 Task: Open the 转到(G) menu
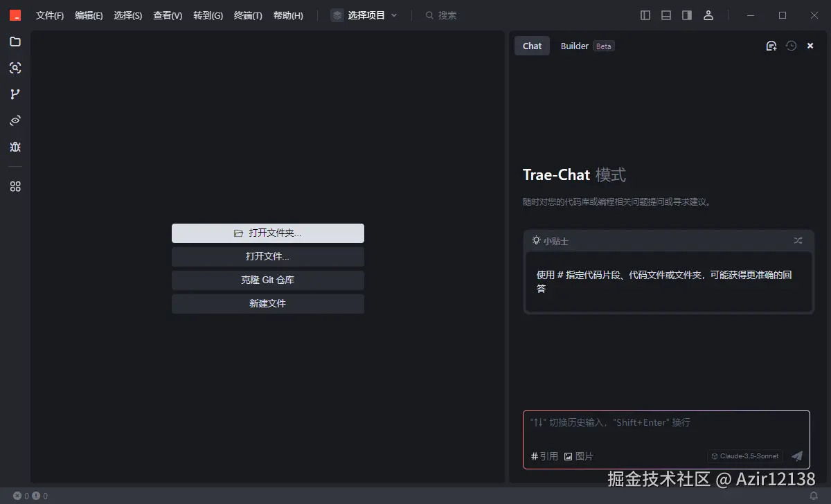coord(208,15)
